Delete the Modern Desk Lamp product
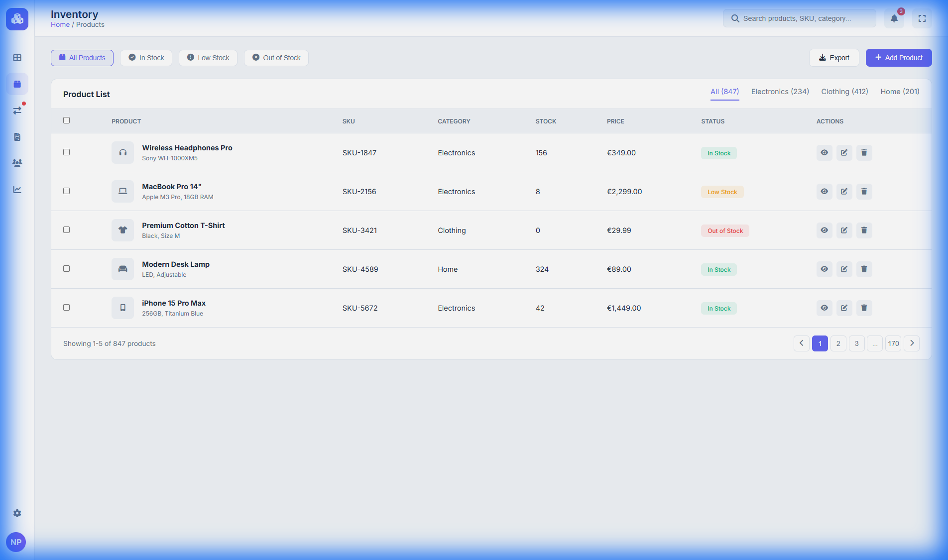The width and height of the screenshot is (948, 560). 864,269
